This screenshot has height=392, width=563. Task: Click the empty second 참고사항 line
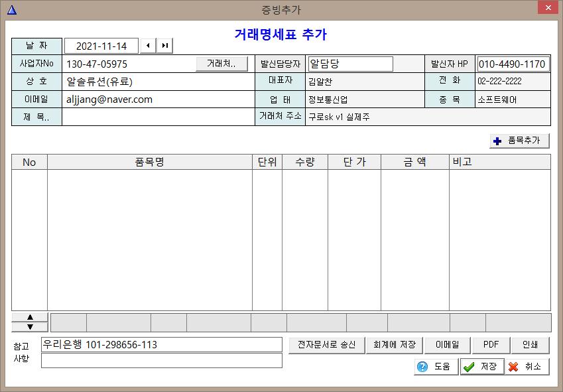click(162, 361)
